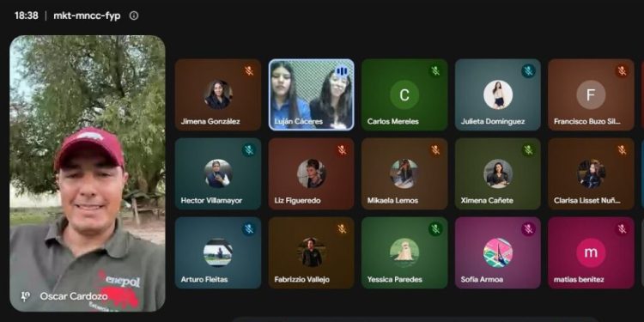The image size is (644, 322).
Task: Click Jimena González's muted microphone icon
Action: pyautogui.click(x=249, y=71)
